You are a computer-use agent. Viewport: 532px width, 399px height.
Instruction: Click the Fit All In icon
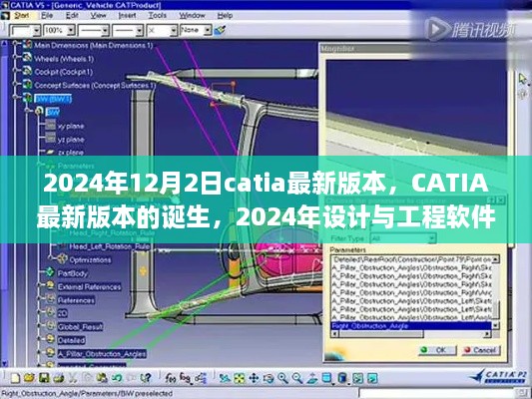240,378
